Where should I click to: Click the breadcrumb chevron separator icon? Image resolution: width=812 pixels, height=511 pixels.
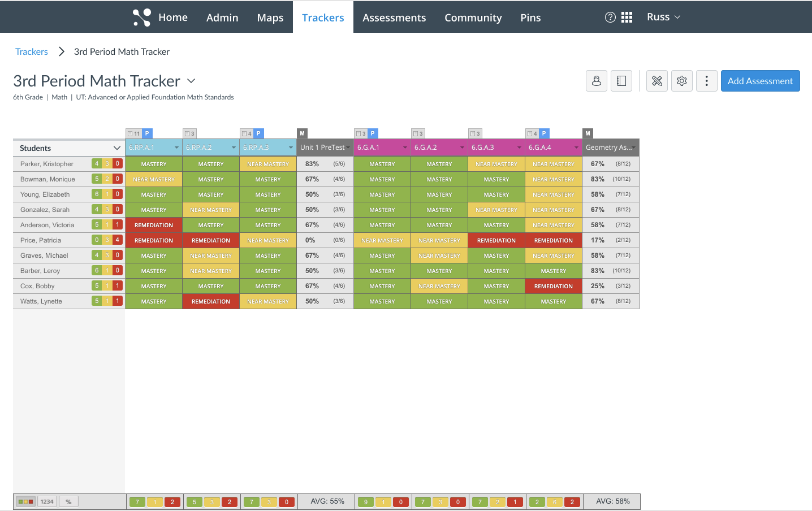[x=61, y=51]
